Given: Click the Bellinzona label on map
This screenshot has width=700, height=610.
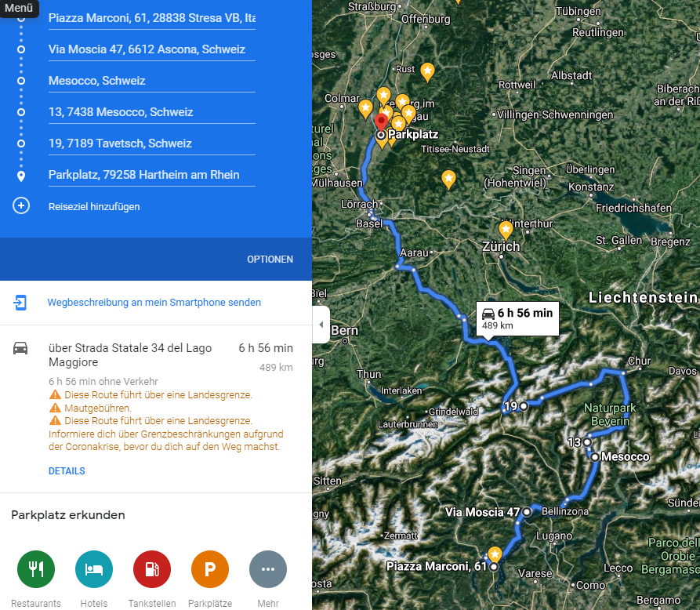Looking at the screenshot, I should [x=564, y=511].
